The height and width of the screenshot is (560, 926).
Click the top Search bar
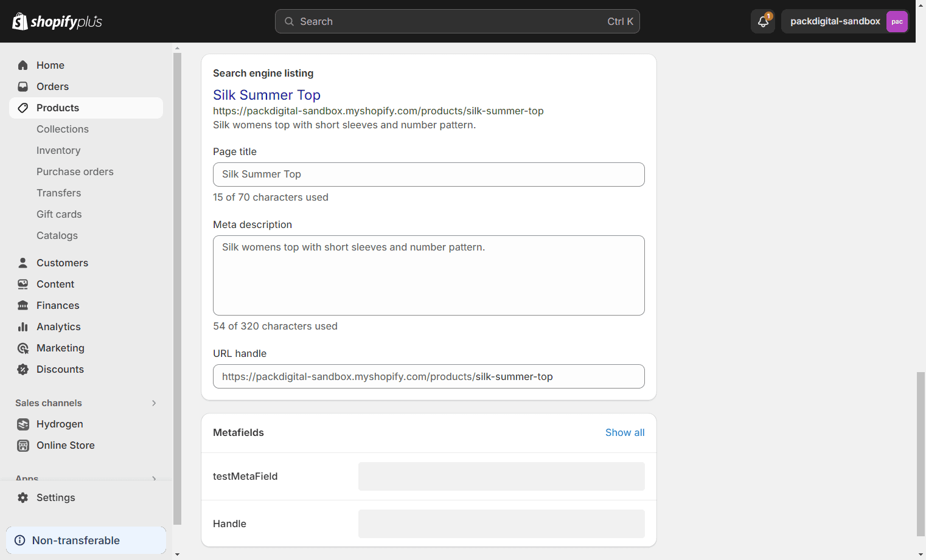click(x=457, y=21)
